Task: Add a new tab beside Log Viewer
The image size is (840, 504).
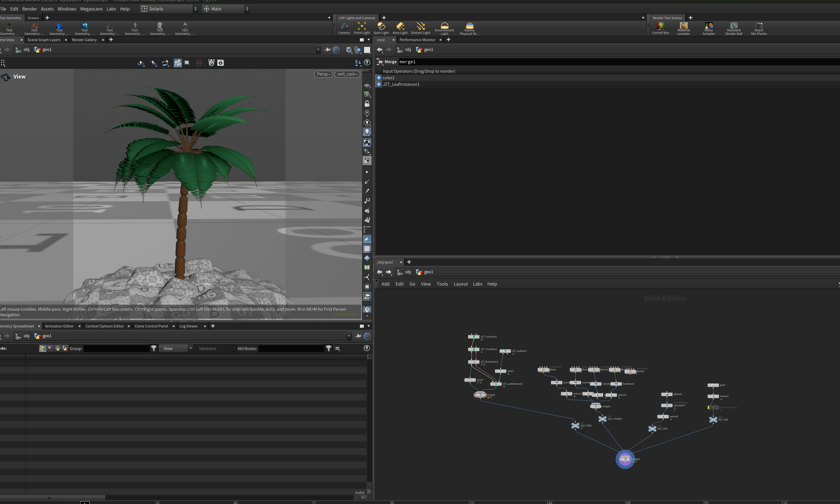Action: tap(213, 326)
